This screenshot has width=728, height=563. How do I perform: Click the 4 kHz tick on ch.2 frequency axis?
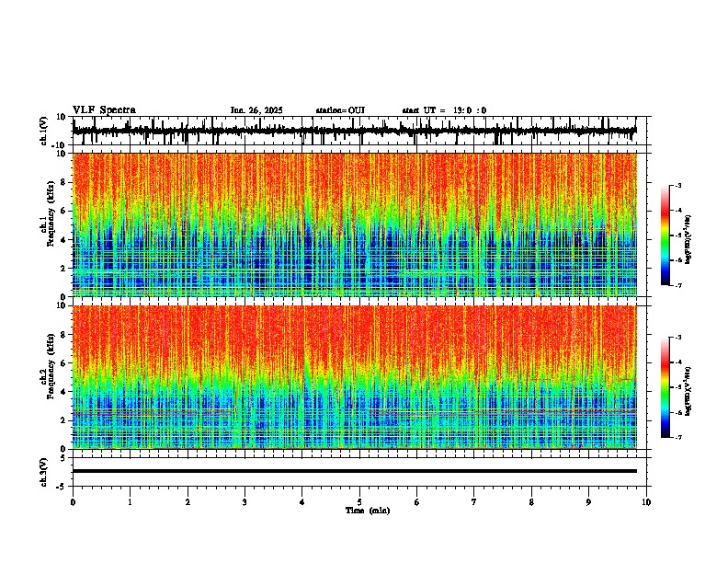pos(64,392)
